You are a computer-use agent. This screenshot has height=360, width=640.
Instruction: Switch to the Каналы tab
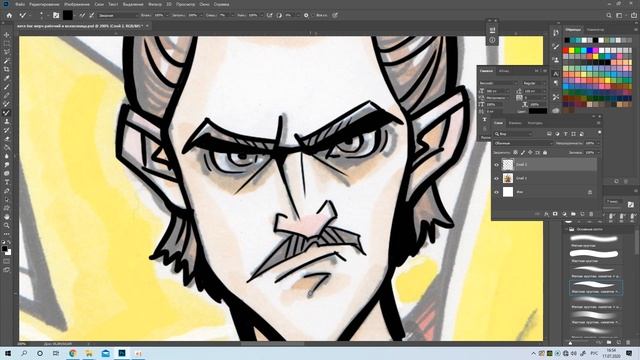[515, 123]
